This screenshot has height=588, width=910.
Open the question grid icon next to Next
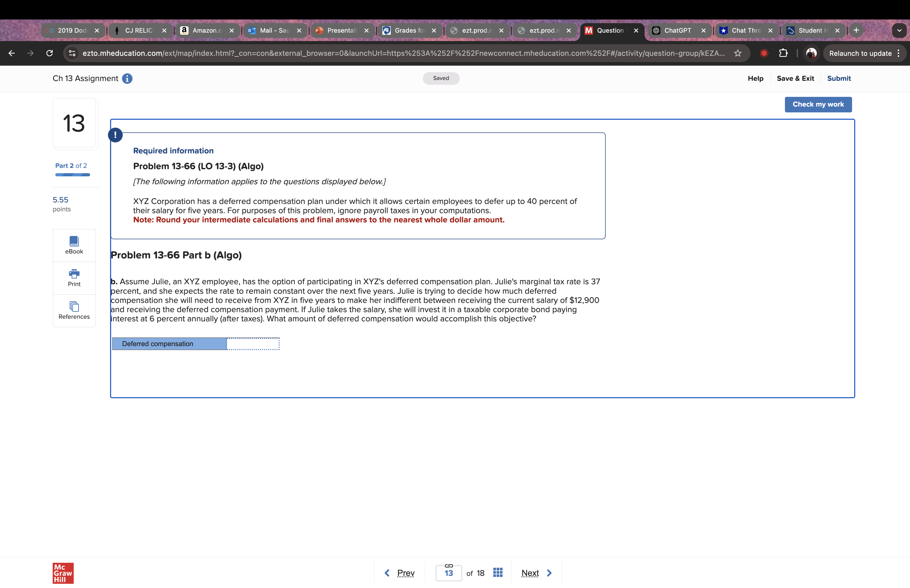coord(498,572)
